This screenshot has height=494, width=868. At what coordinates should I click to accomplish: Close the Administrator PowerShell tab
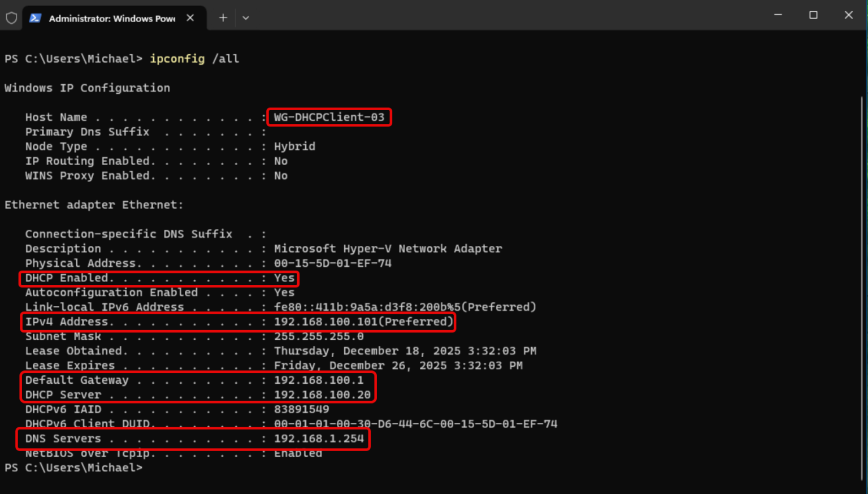[x=190, y=18]
